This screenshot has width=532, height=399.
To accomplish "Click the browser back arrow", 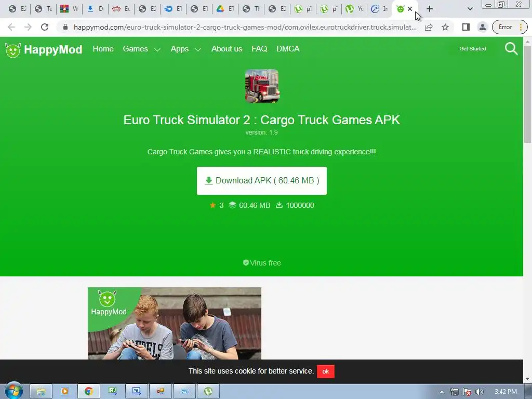I will [11, 27].
